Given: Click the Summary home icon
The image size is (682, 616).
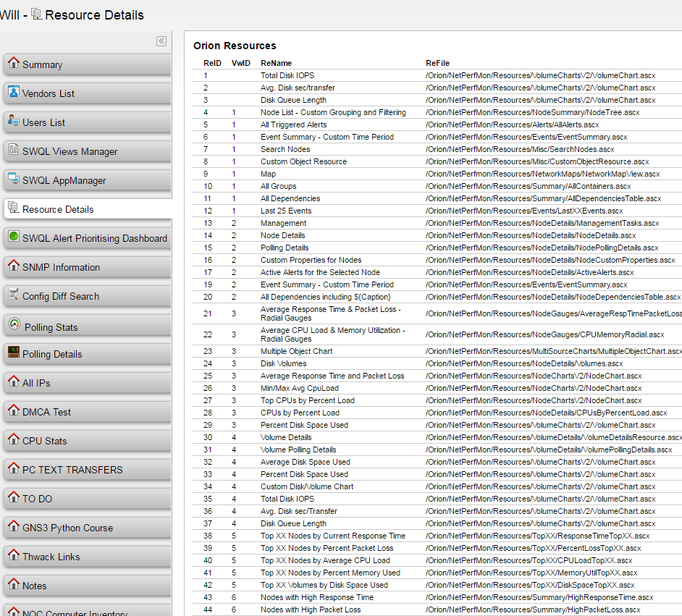Looking at the screenshot, I should tap(14, 62).
